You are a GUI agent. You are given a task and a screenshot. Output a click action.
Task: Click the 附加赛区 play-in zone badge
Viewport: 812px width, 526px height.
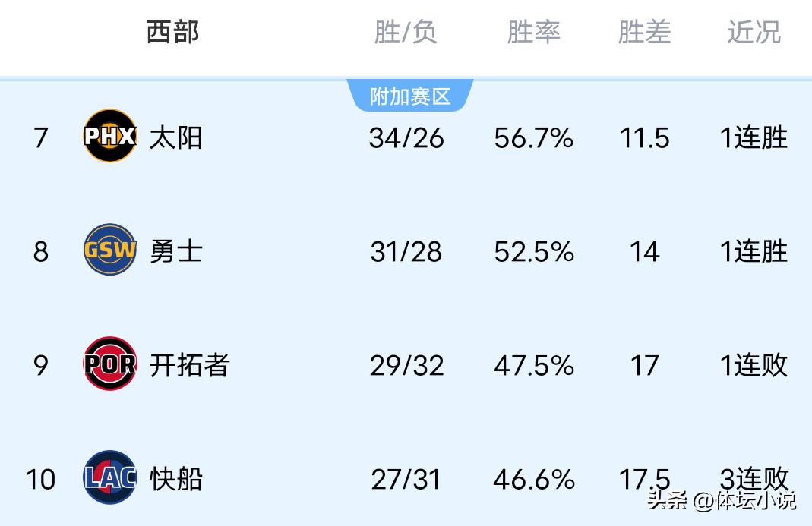tap(410, 96)
